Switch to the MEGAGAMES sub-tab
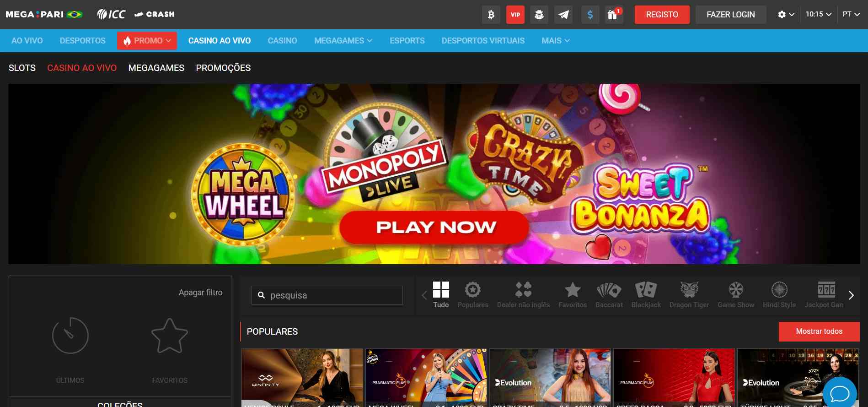Screen dimensions: 868x407 pyautogui.click(x=156, y=68)
